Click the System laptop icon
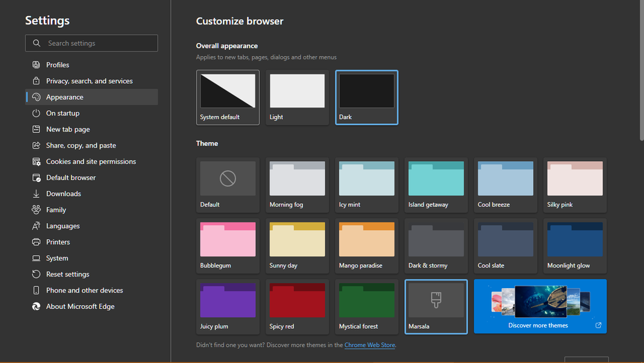644x363 pixels. pyautogui.click(x=36, y=258)
